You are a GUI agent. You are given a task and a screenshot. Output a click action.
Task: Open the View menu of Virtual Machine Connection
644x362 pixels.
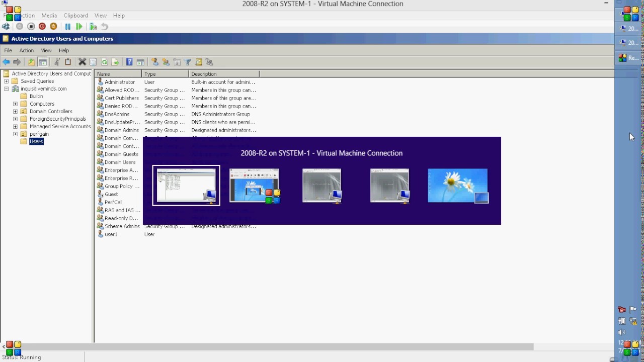coord(101,16)
